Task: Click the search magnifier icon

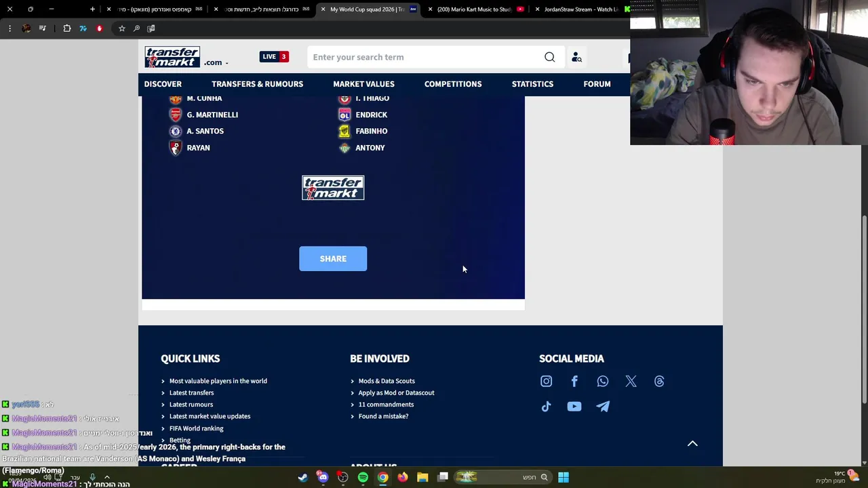Action: [x=550, y=57]
